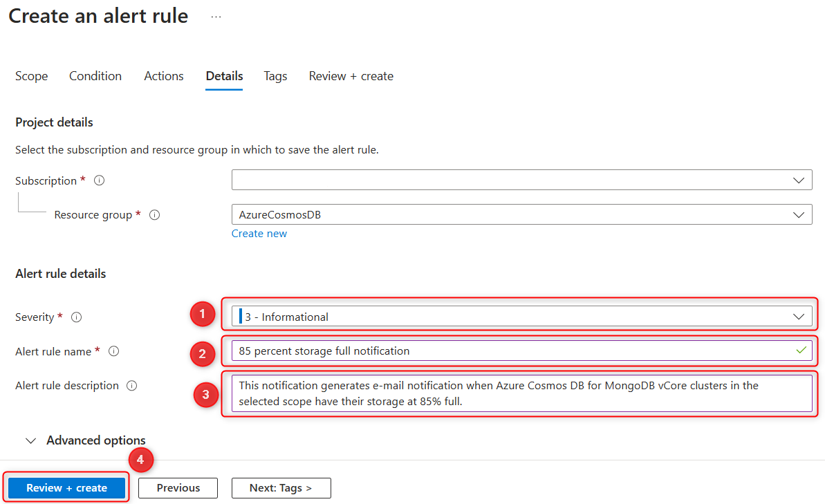Viewport: 825px width, 504px height.
Task: Click the Next: Tags button
Action: (281, 487)
